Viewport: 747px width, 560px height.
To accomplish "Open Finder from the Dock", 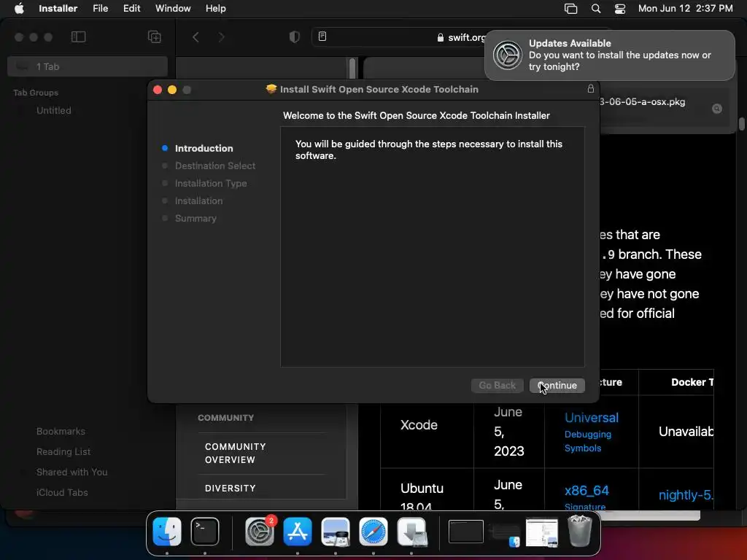I will click(167, 532).
